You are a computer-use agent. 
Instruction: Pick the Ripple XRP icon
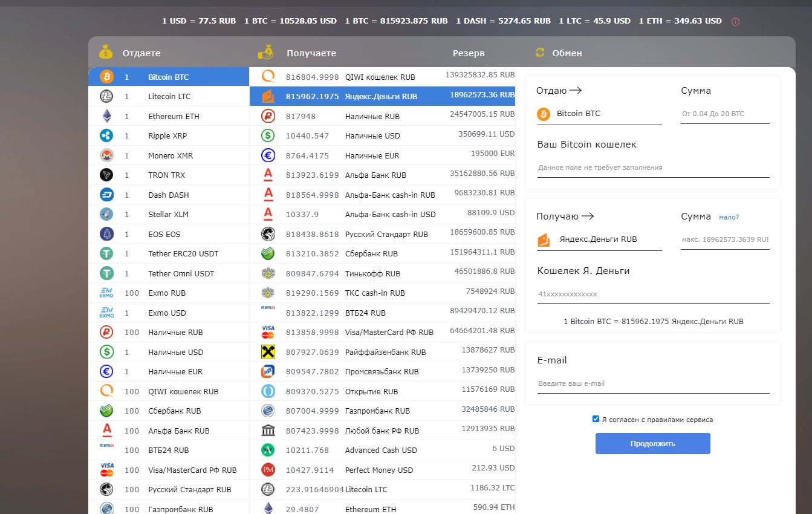[106, 135]
